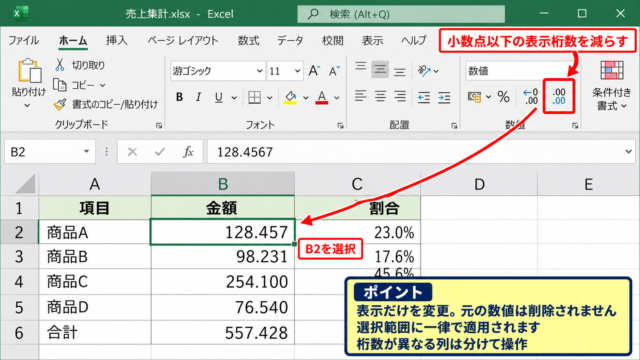Open the ヘルプ tab
The image size is (640, 360).
(x=413, y=40)
